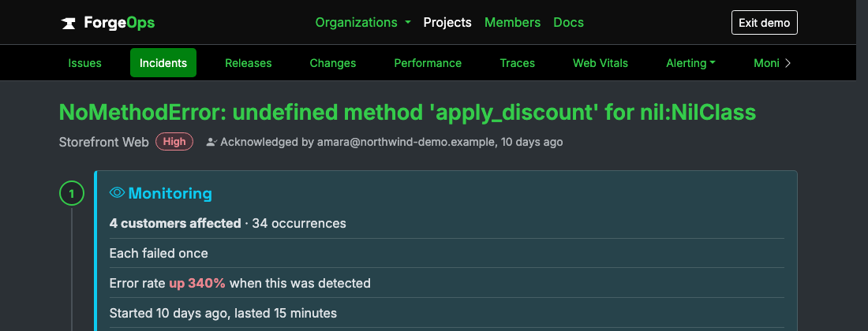868x331 pixels.
Task: Click the up 340% error rate value
Action: click(x=197, y=283)
